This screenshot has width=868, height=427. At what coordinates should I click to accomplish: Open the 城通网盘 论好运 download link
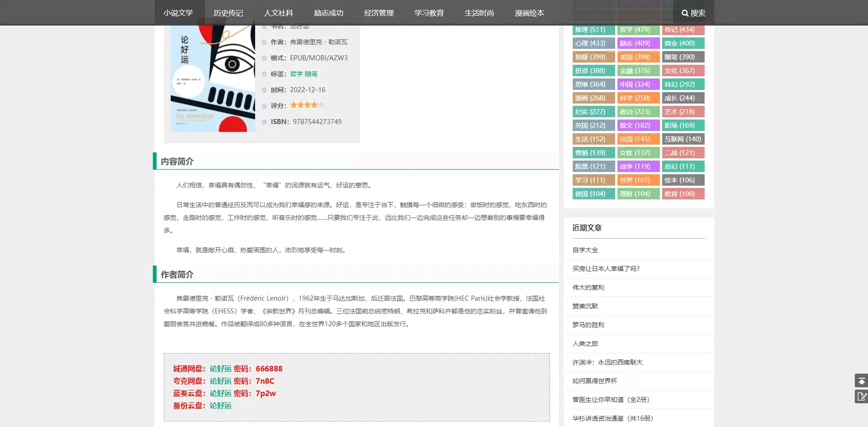pyautogui.click(x=220, y=369)
